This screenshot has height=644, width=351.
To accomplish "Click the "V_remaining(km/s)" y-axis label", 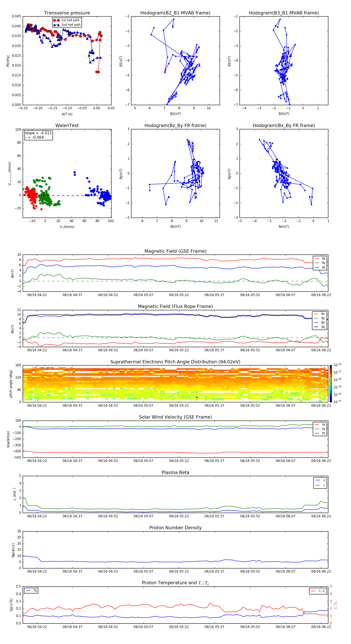I will (10, 173).
